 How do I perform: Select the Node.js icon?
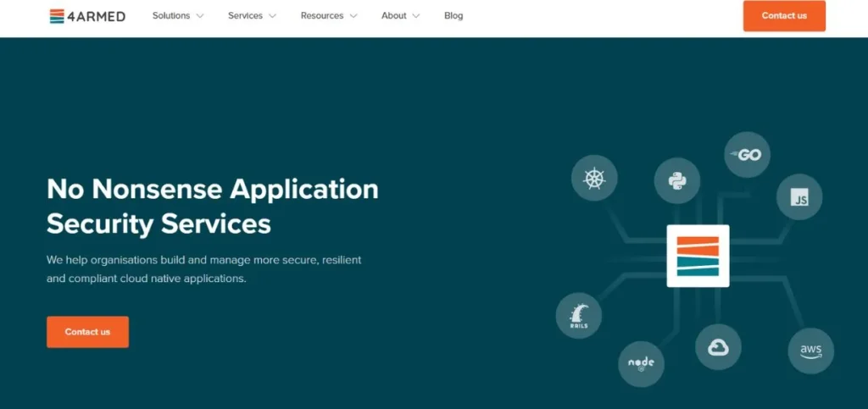point(641,363)
